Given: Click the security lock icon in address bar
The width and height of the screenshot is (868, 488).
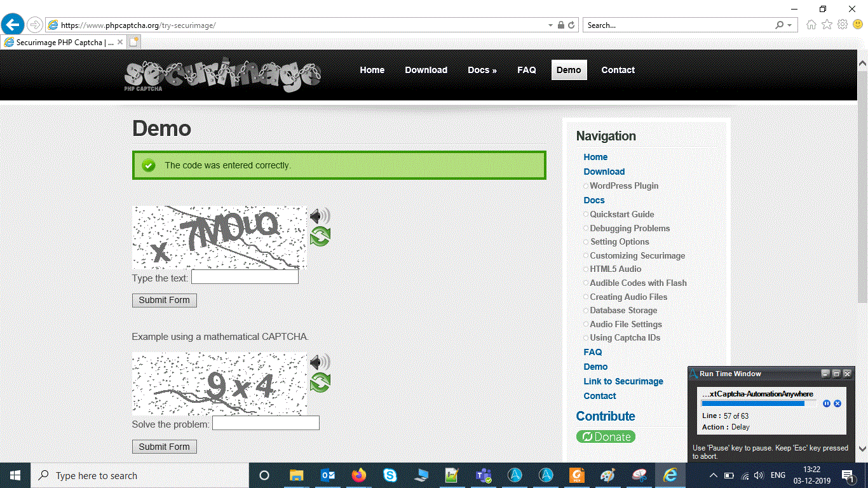Looking at the screenshot, I should pos(561,25).
